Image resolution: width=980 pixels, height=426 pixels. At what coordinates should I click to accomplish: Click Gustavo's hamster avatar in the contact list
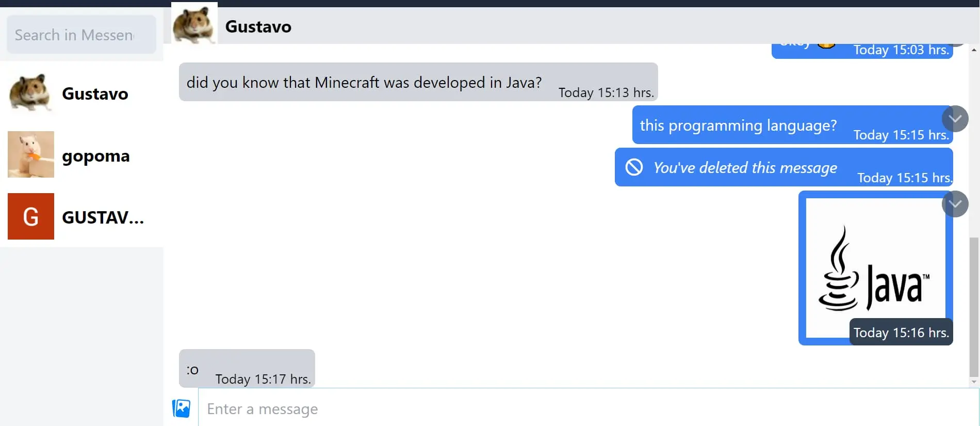click(31, 93)
